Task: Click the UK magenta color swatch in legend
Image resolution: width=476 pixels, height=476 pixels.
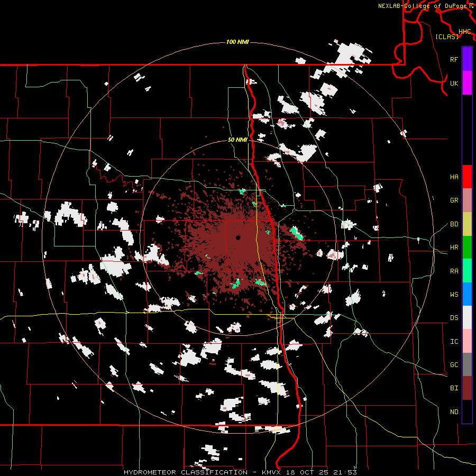Action: 467,83
